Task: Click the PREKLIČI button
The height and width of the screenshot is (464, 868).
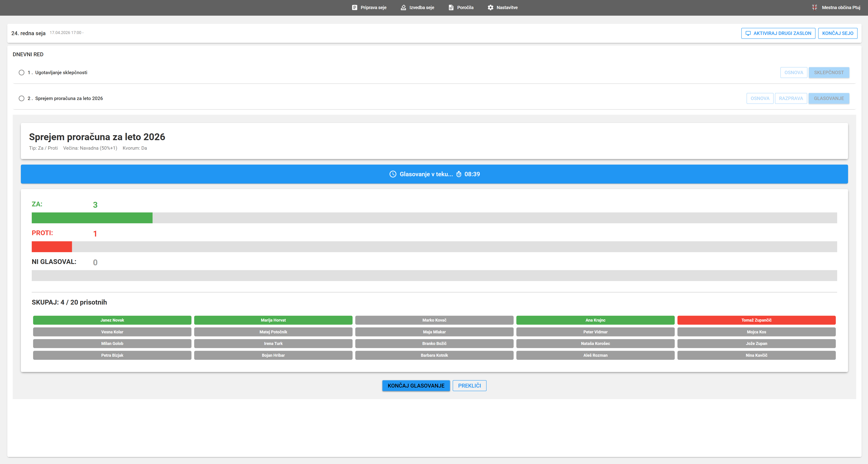Action: tap(469, 386)
